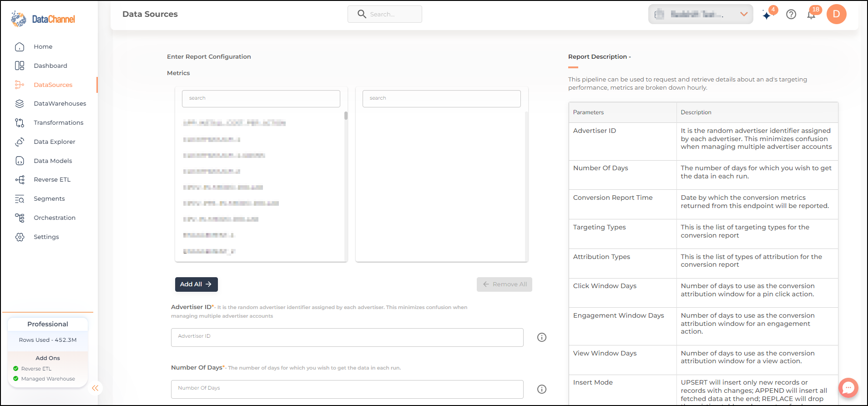
Task: Click the Add All button
Action: pos(197,284)
